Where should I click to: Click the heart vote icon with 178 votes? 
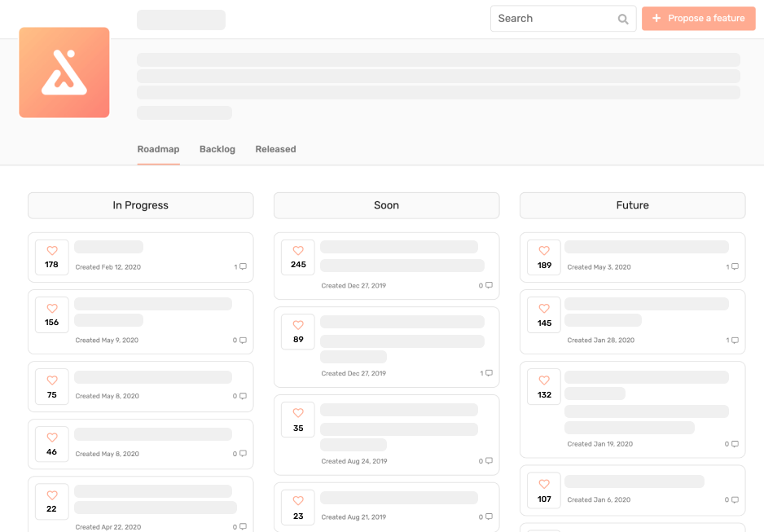point(52,250)
